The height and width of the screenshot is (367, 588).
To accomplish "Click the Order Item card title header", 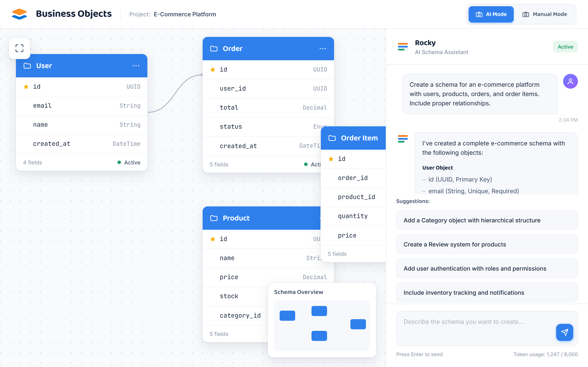I will pyautogui.click(x=353, y=138).
